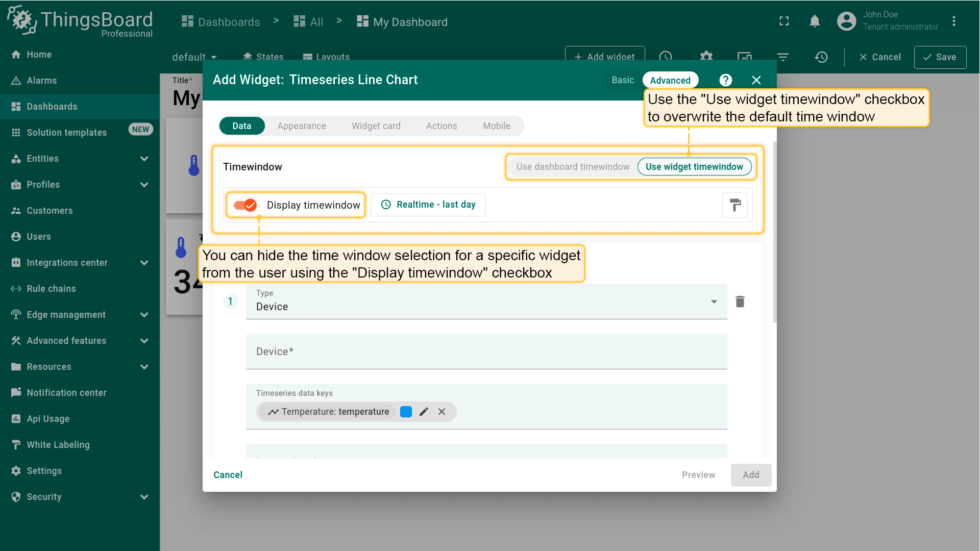
Task: Switch to the Appearance tab
Action: click(x=302, y=126)
